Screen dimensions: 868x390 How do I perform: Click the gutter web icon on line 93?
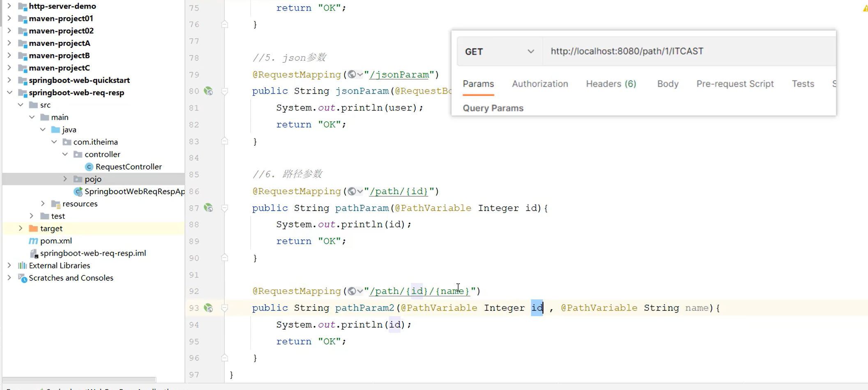coord(209,308)
